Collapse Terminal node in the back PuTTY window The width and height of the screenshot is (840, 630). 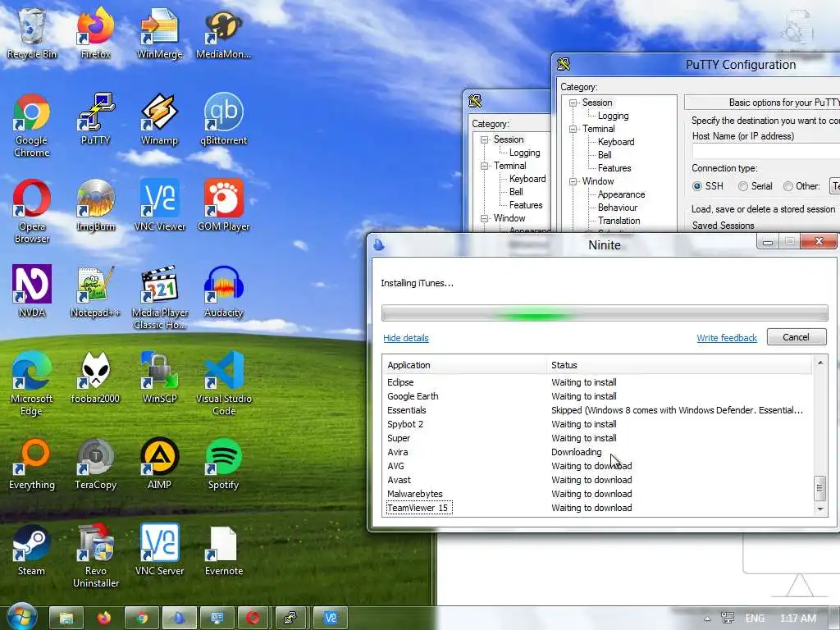(484, 166)
